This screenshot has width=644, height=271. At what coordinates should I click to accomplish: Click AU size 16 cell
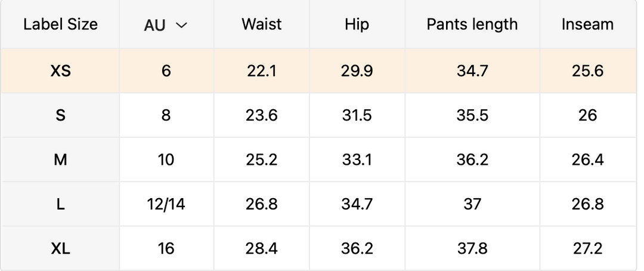click(166, 248)
